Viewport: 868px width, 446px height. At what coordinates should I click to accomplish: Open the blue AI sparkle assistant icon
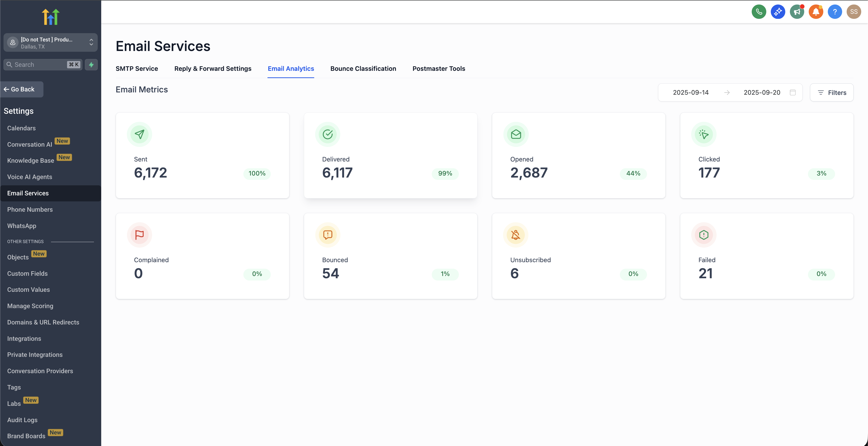coord(778,12)
